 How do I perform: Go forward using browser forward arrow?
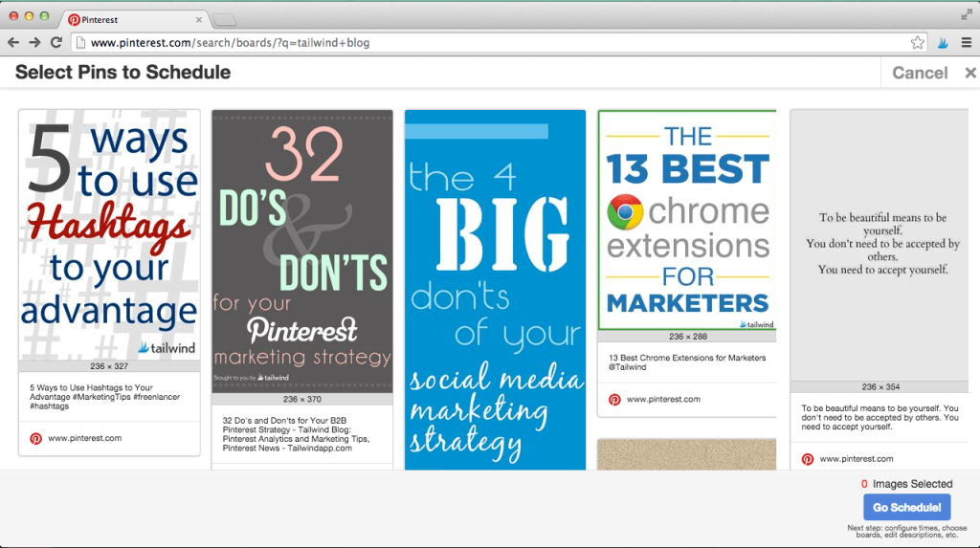point(34,42)
